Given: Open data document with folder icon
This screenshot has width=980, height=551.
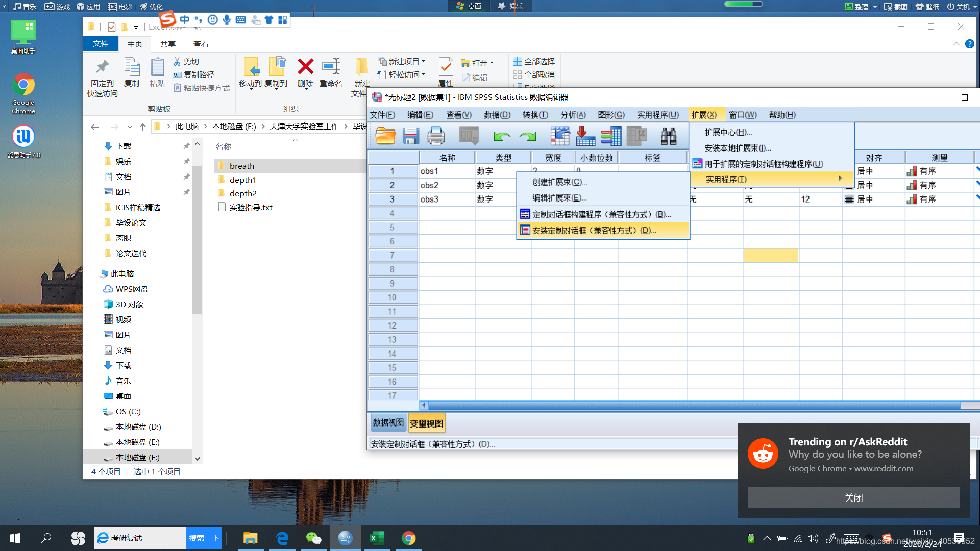Looking at the screenshot, I should click(x=385, y=136).
